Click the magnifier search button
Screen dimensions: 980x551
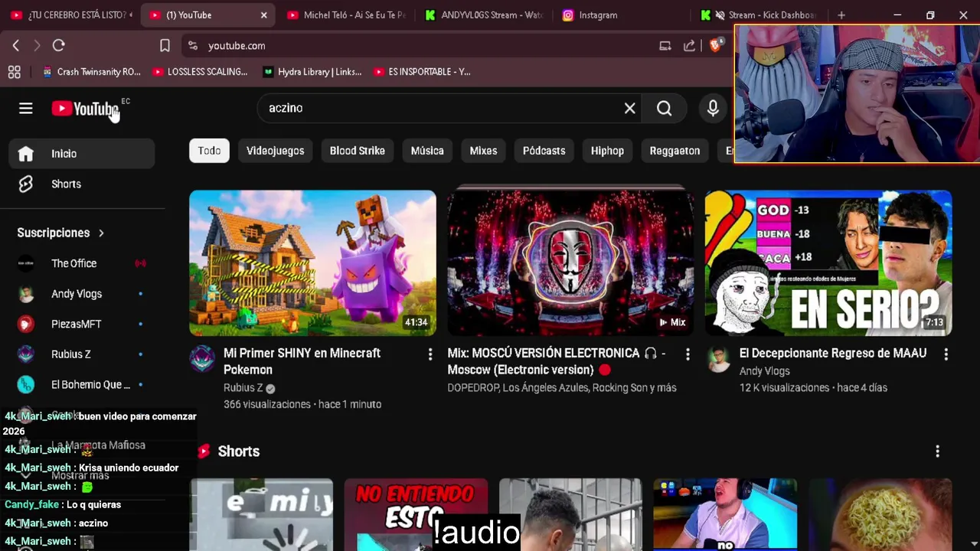point(664,108)
